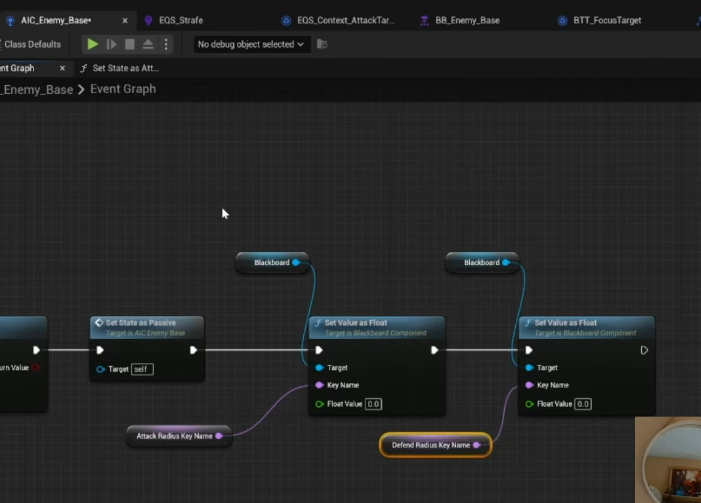Image resolution: width=701 pixels, height=503 pixels.
Task: Click the Eject icon in toolbar
Action: coord(148,44)
